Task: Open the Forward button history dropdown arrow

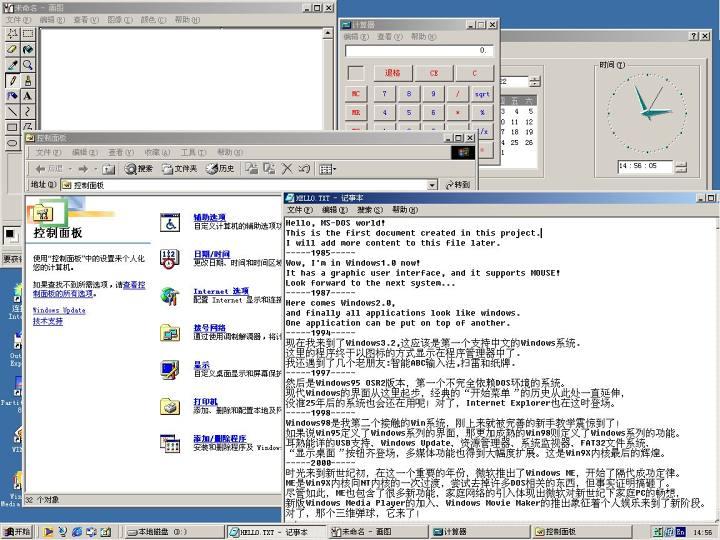Action: coord(95,169)
